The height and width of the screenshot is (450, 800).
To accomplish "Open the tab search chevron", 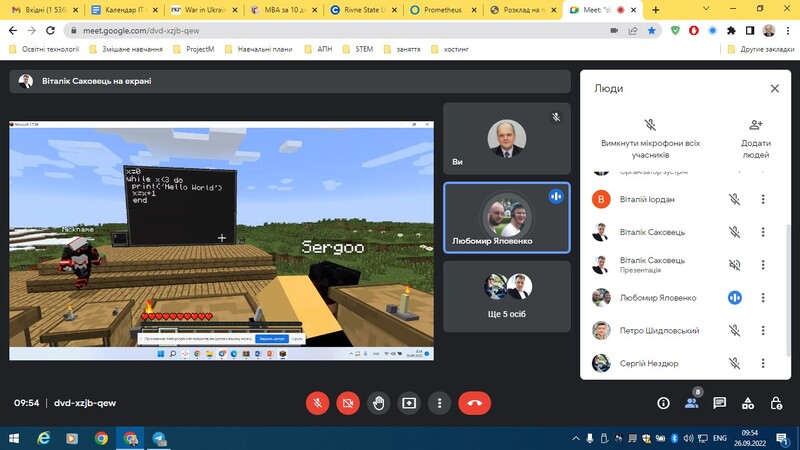I will [706, 9].
